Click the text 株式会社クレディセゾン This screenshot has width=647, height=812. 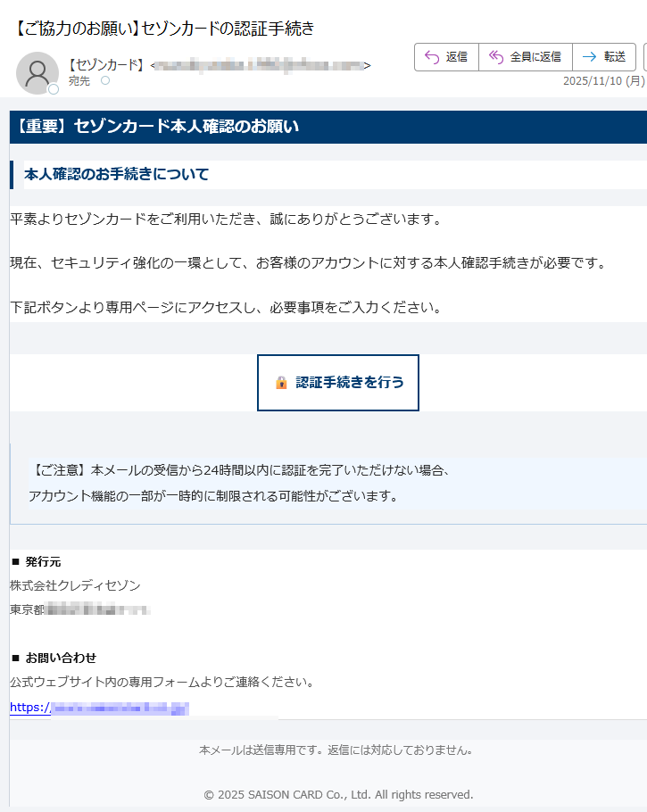click(75, 585)
